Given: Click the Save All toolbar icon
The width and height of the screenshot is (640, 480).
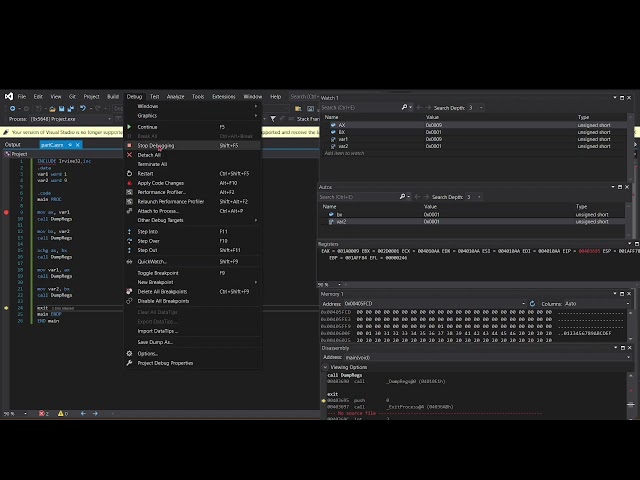Looking at the screenshot, I should pyautogui.click(x=71, y=109).
